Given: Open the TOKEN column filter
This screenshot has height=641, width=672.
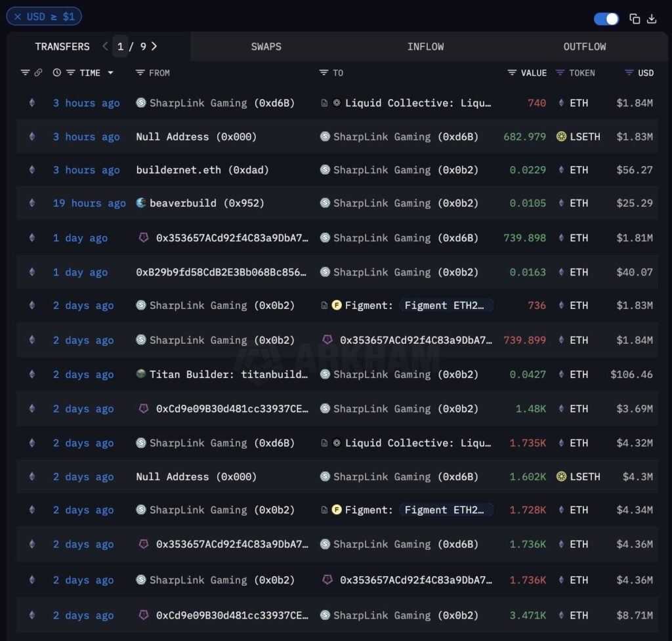Looking at the screenshot, I should click(x=560, y=73).
